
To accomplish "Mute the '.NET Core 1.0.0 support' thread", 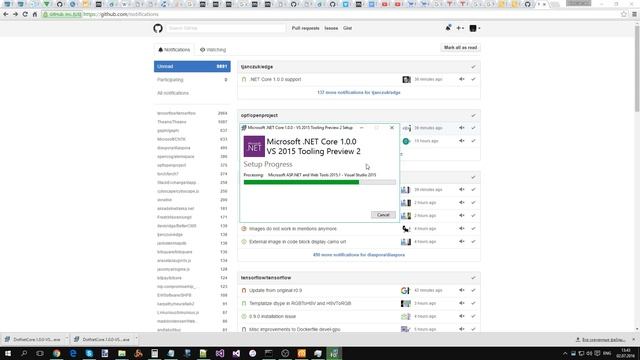I will pyautogui.click(x=462, y=79).
